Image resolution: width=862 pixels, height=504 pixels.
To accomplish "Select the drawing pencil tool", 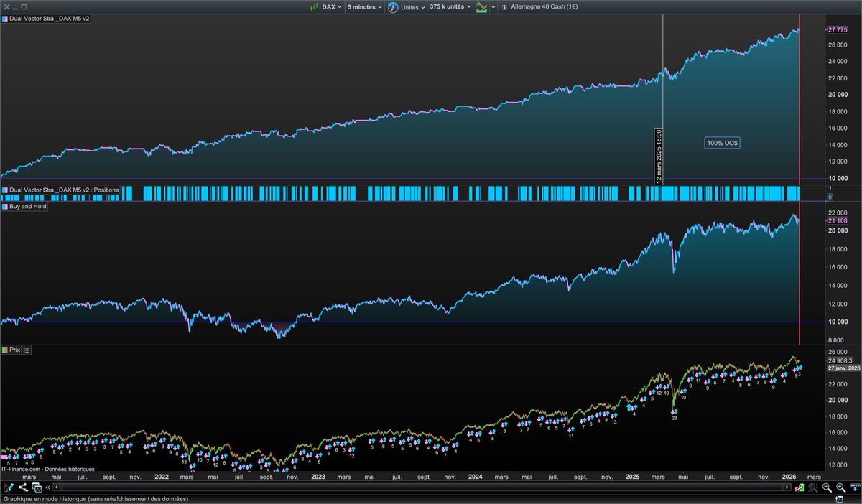I will tap(9, 487).
